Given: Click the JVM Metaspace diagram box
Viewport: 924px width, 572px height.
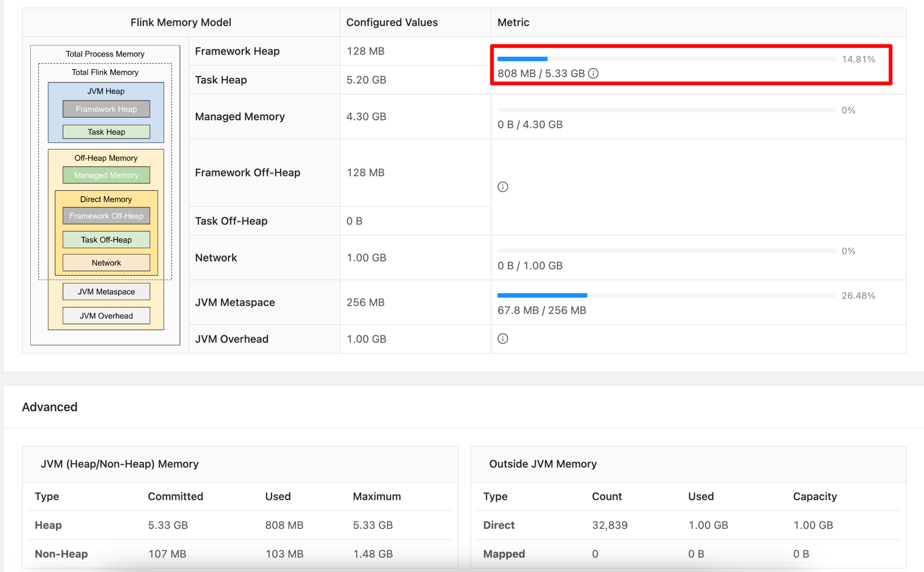Looking at the screenshot, I should point(106,292).
